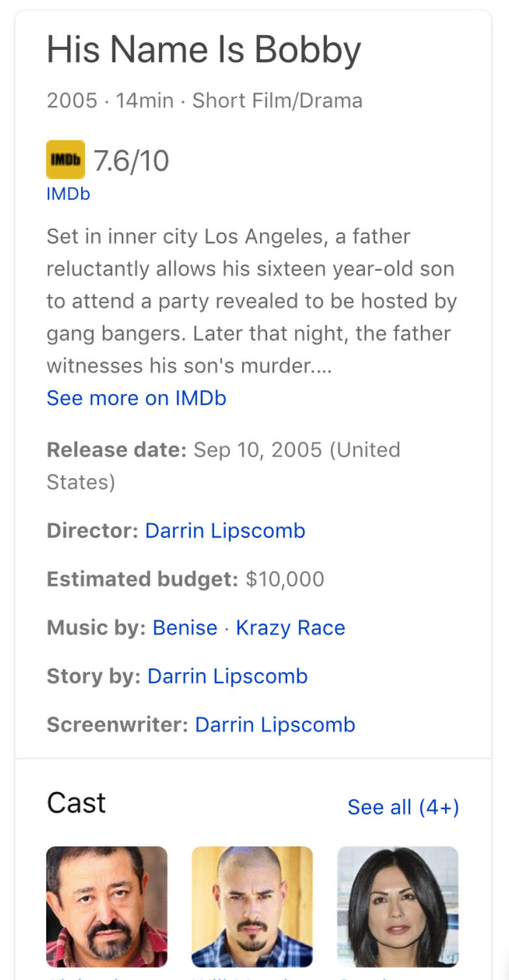Viewport: 509px width, 980px height.
Task: Click the "Release date" label
Action: 117,450
